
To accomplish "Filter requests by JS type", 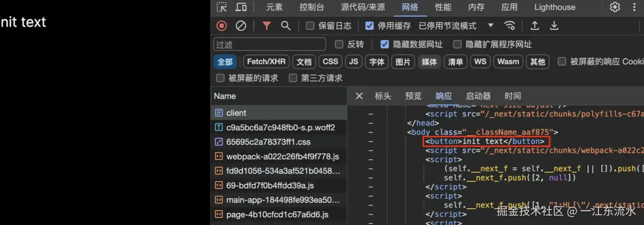I will tap(354, 62).
